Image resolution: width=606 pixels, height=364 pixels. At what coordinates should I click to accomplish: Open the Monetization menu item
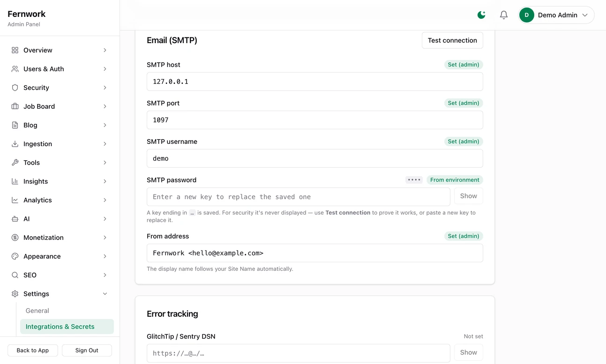click(60, 238)
